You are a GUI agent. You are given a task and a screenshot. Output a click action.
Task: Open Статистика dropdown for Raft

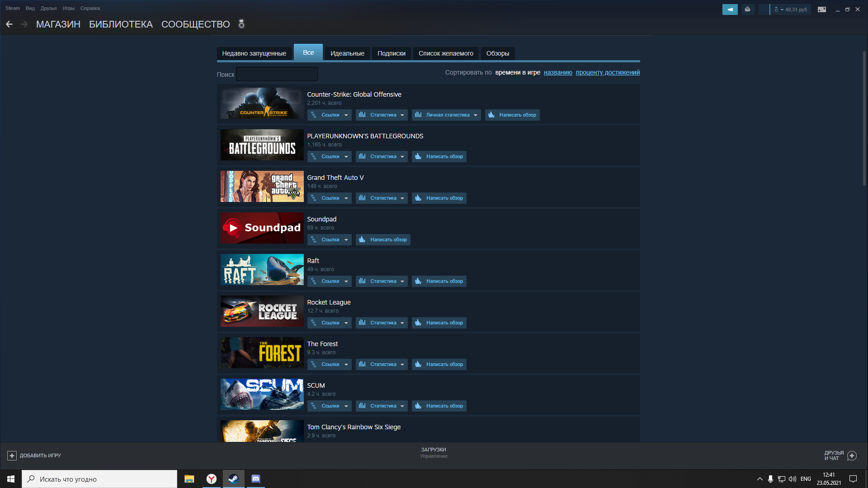point(382,281)
